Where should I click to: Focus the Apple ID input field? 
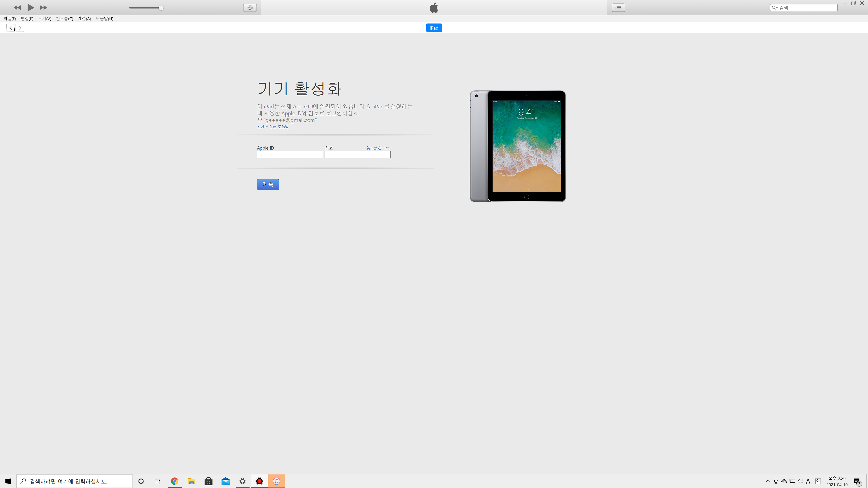tap(290, 155)
